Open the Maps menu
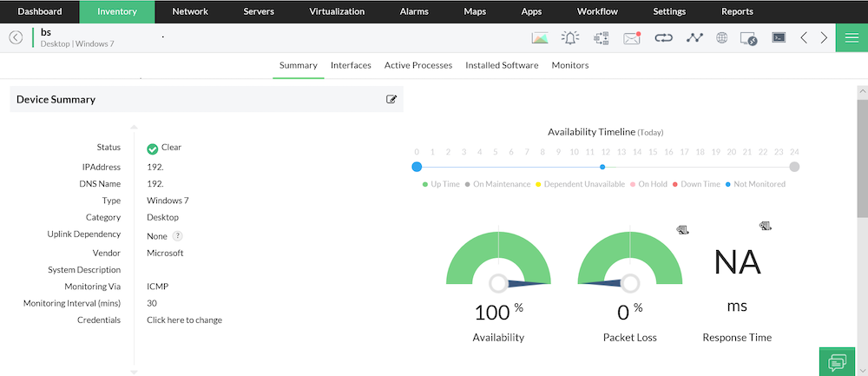 [475, 11]
